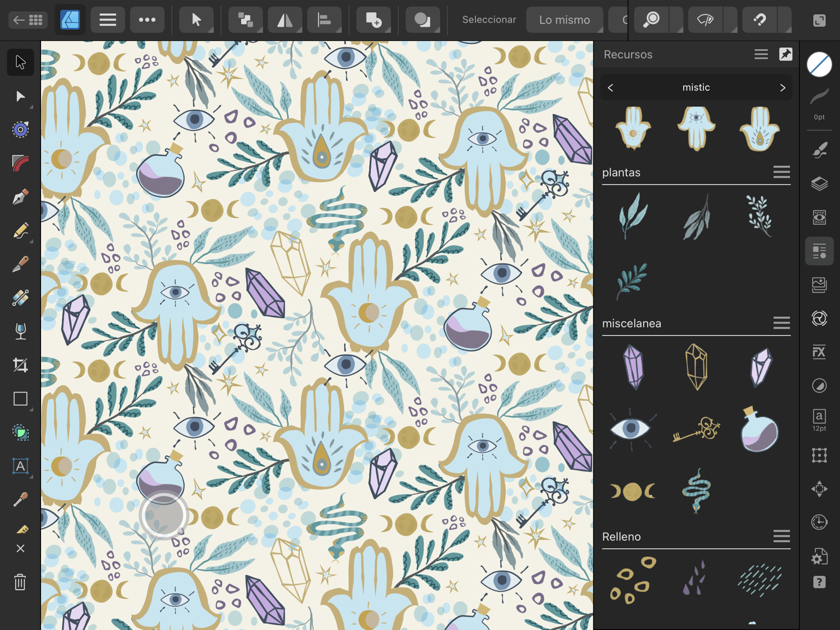Pick the Fill gradient tool
Screen dimensions: 840x630
click(20, 298)
